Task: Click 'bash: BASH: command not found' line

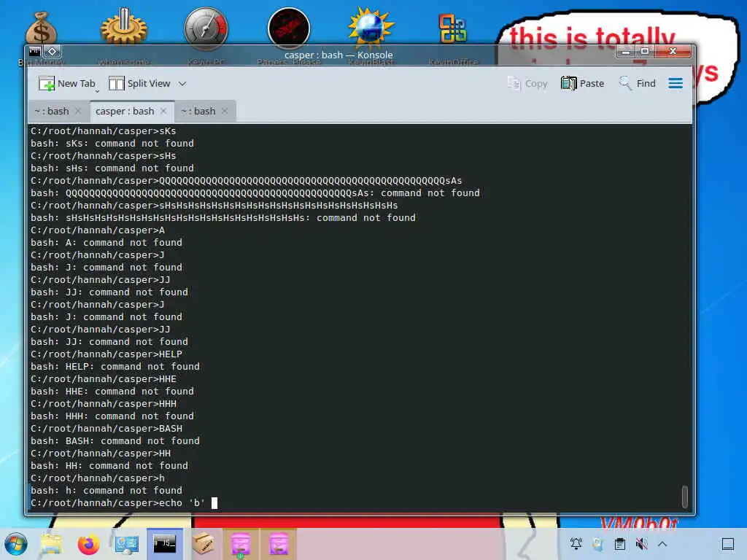Action: click(115, 441)
